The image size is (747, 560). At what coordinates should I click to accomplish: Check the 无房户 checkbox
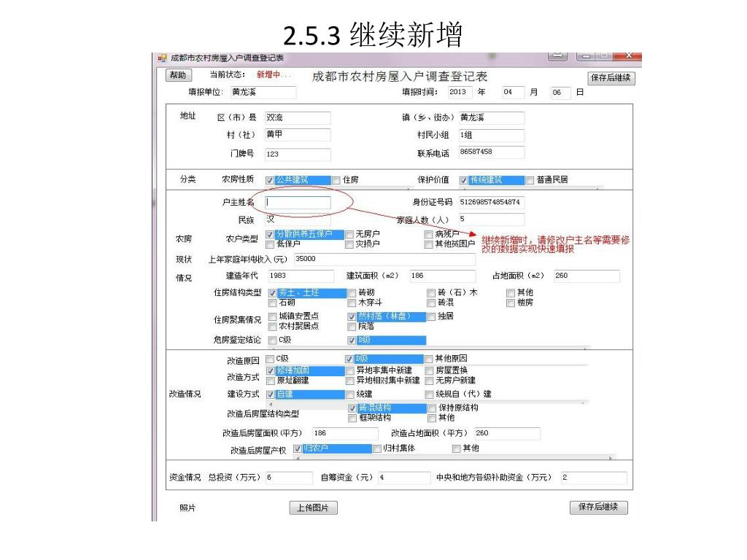pos(349,234)
